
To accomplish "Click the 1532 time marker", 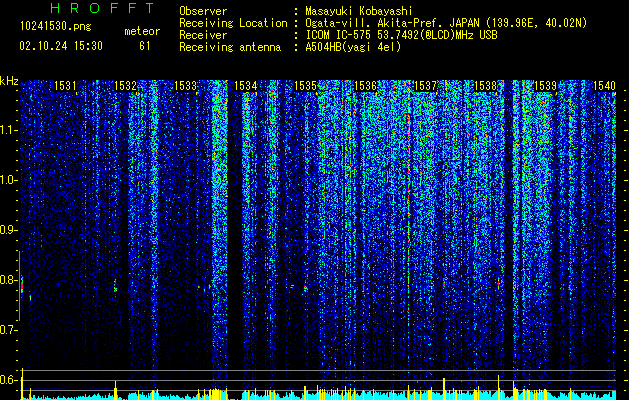I will click(x=126, y=86).
